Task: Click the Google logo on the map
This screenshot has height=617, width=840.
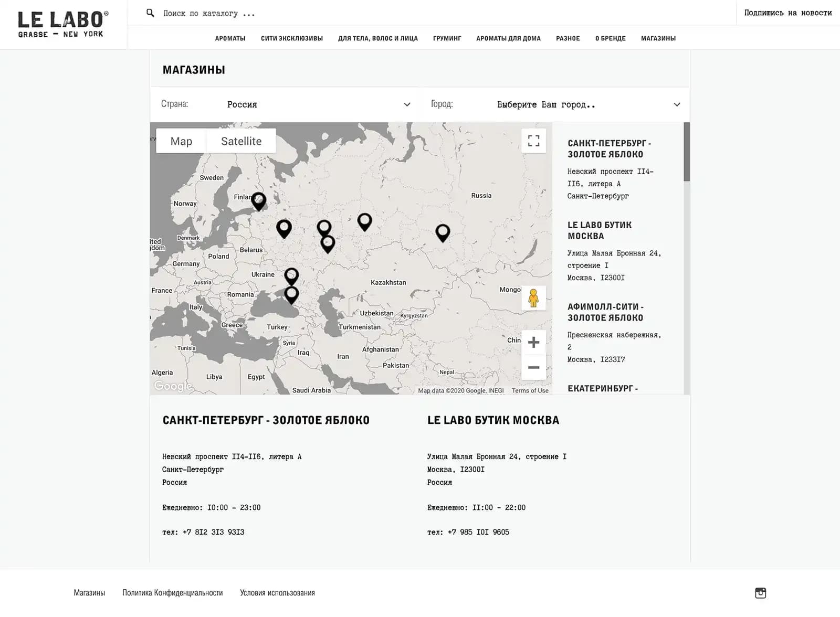Action: (172, 386)
